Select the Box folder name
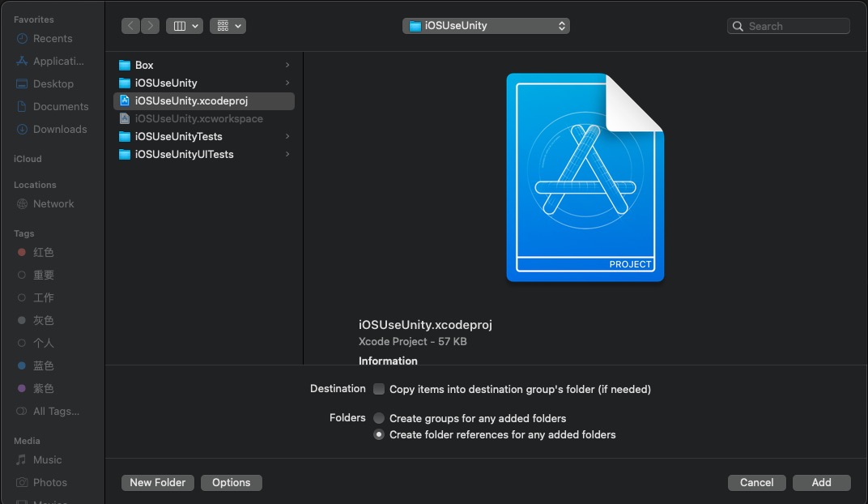Image resolution: width=868 pixels, height=504 pixels. click(x=144, y=65)
